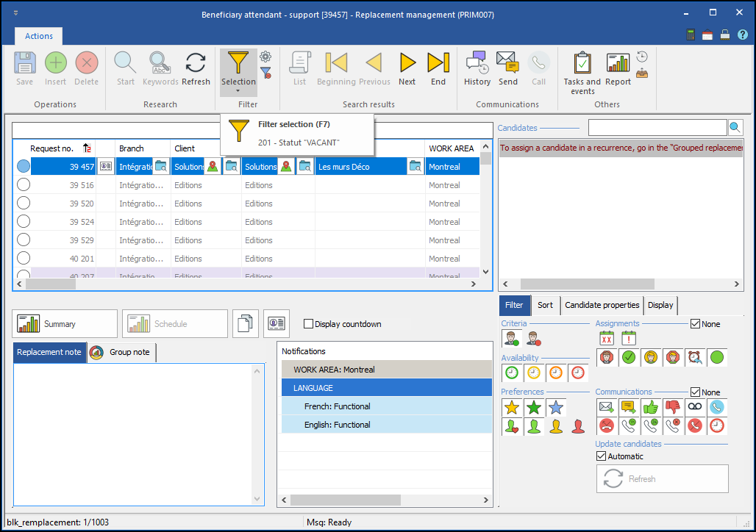Click the funnel with red minus icon

(x=265, y=73)
